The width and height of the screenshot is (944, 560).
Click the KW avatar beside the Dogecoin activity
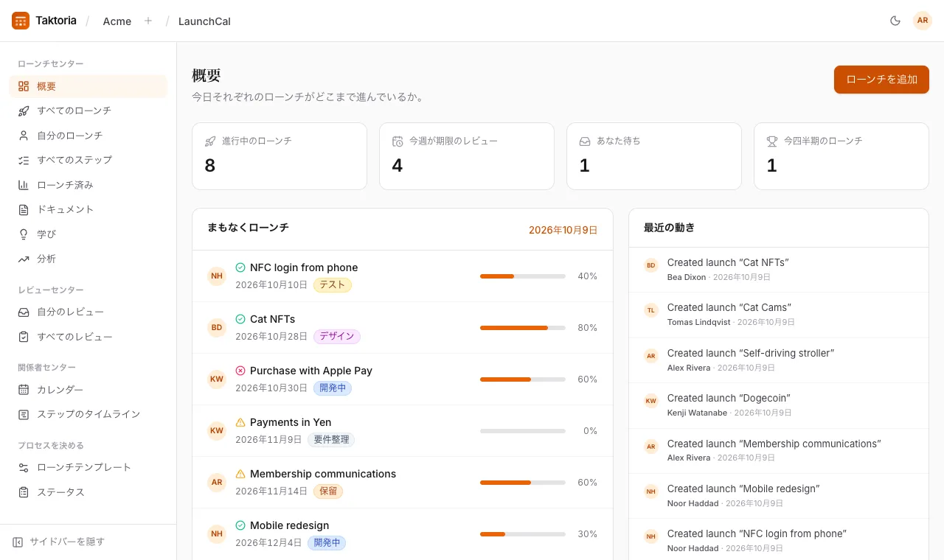[x=650, y=401]
